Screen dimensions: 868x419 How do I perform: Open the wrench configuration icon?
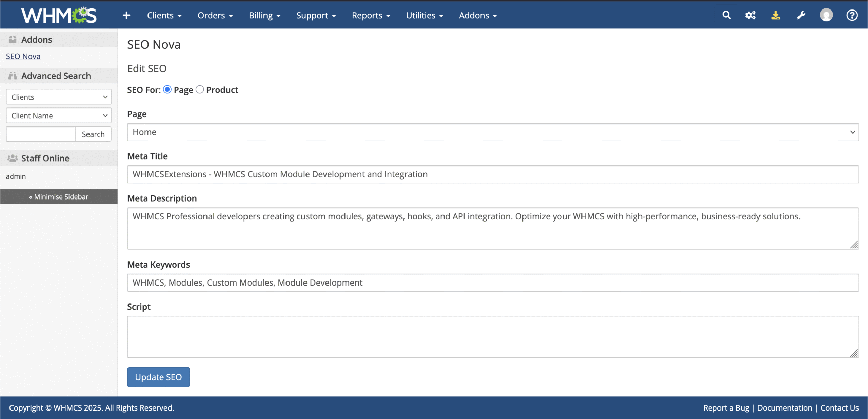(x=801, y=15)
